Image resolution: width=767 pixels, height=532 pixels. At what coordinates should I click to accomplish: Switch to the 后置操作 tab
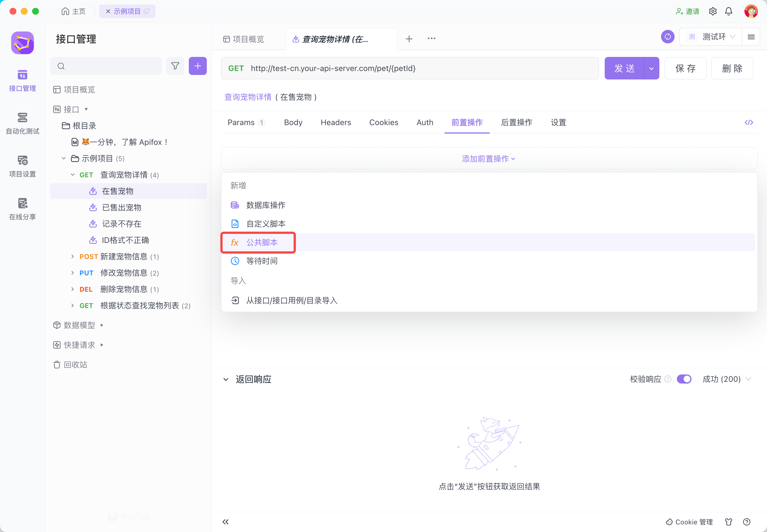[x=516, y=122]
